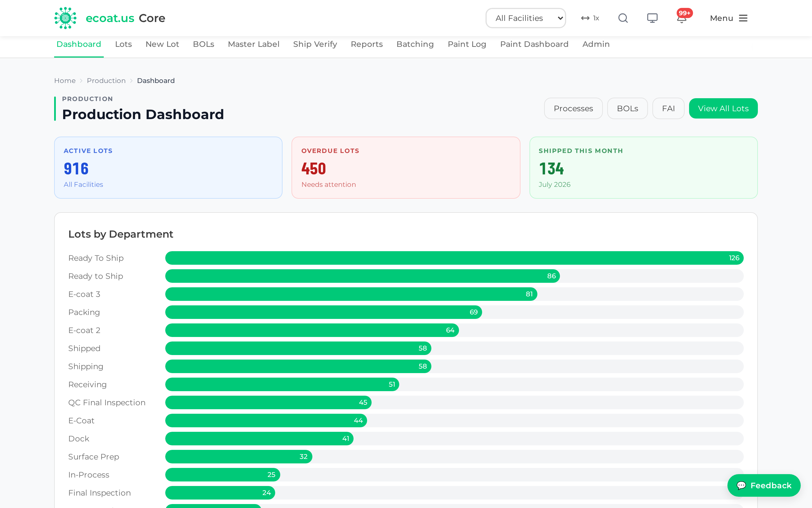Click the Production breadcrumb link
The image size is (812, 508).
coord(106,81)
